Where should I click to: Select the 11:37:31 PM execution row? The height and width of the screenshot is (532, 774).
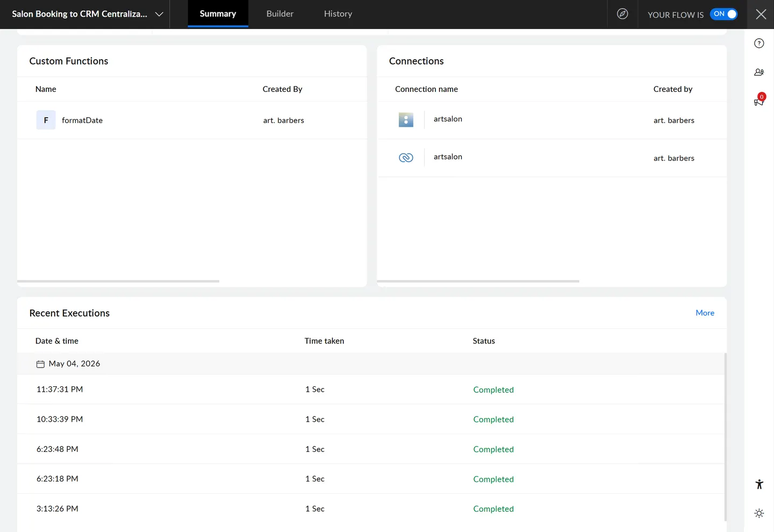coord(371,390)
